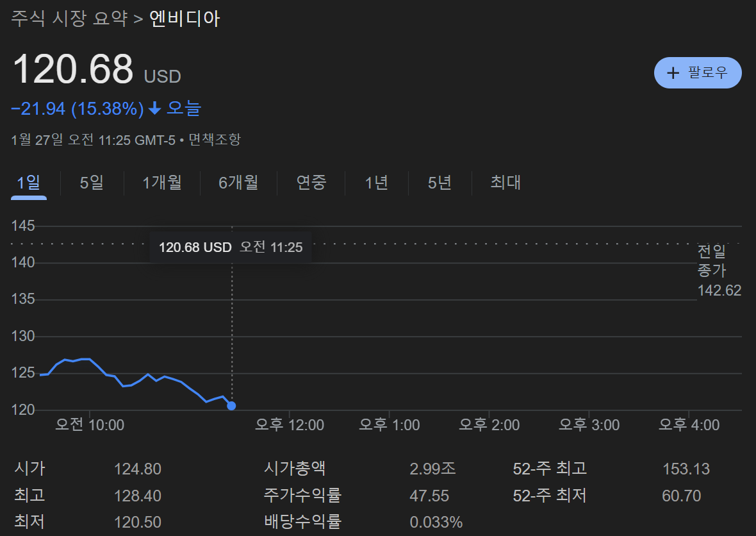The height and width of the screenshot is (536, 756).
Task: Click the 엔비디아 breadcrumb title
Action: click(x=185, y=19)
